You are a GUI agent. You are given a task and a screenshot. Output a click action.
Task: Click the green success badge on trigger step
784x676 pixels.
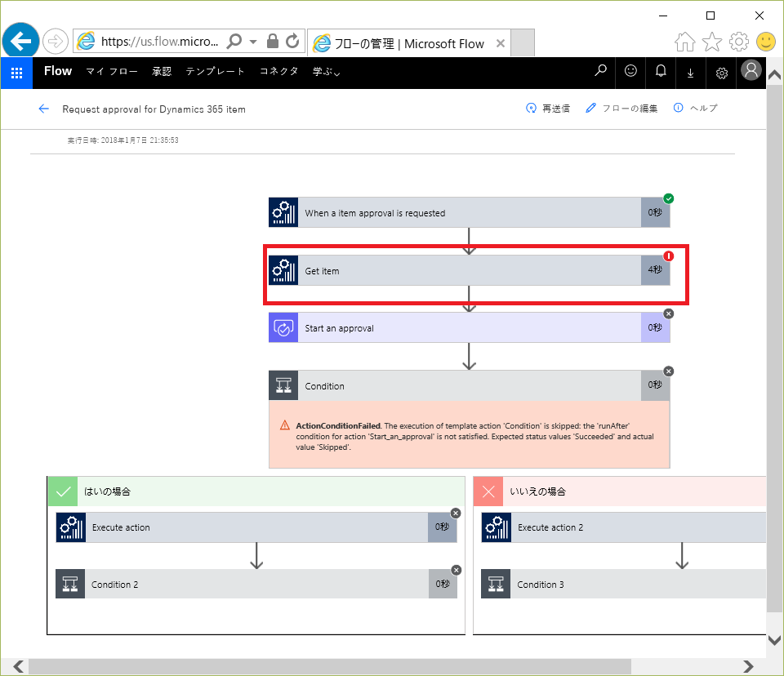pyautogui.click(x=669, y=198)
